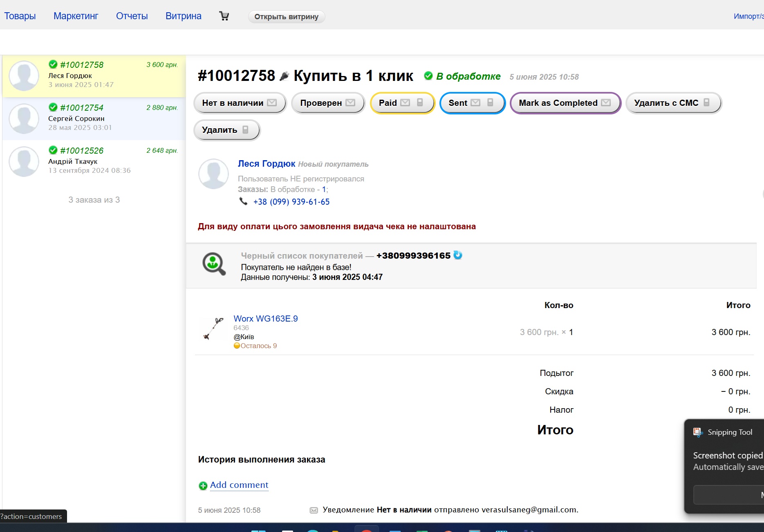Image resolution: width=764 pixels, height=532 pixels.
Task: Click Mark as Completed button
Action: 565,103
